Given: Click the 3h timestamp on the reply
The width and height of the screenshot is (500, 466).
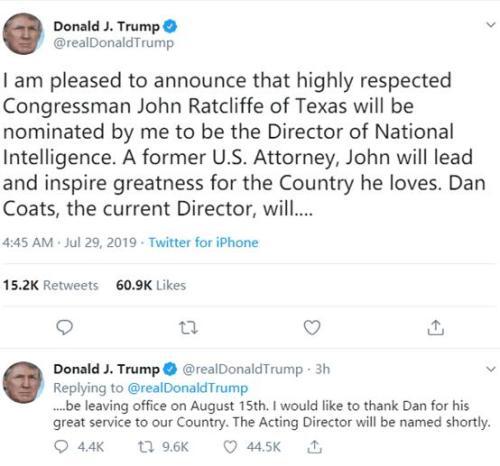Looking at the screenshot, I should point(322,369).
